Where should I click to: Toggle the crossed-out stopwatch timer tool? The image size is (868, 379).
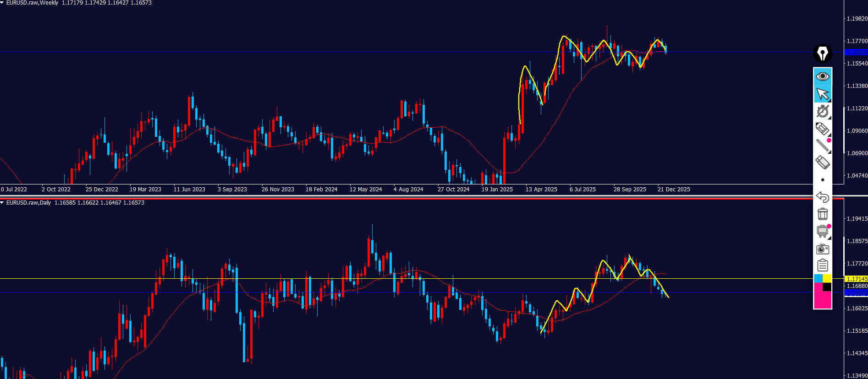pos(823,111)
